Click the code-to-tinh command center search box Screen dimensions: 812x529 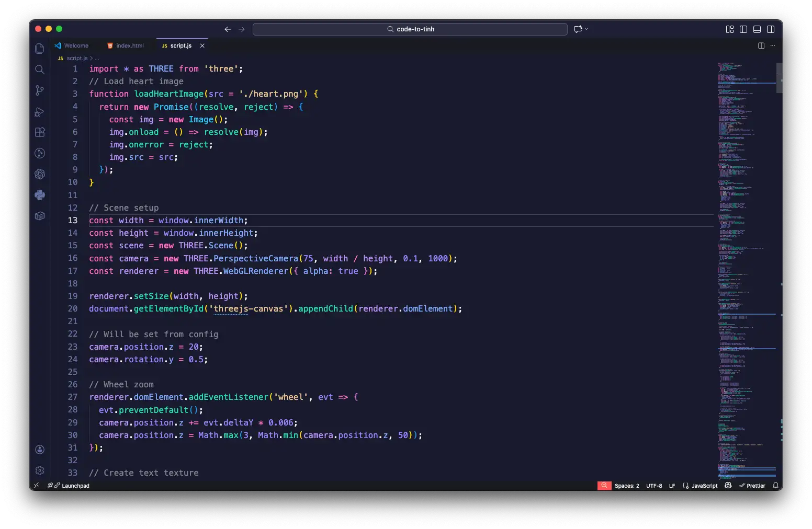pos(410,29)
